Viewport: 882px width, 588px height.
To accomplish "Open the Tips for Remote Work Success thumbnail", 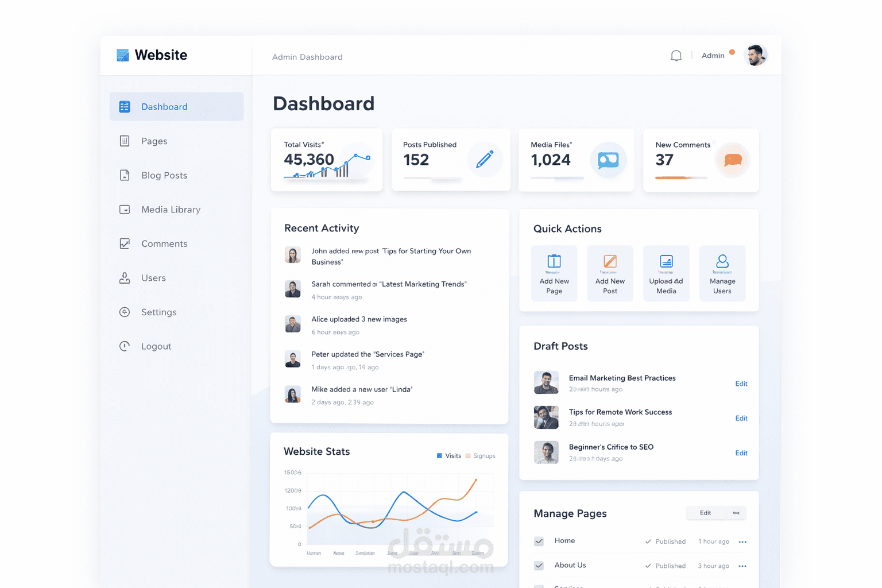I will pyautogui.click(x=546, y=417).
